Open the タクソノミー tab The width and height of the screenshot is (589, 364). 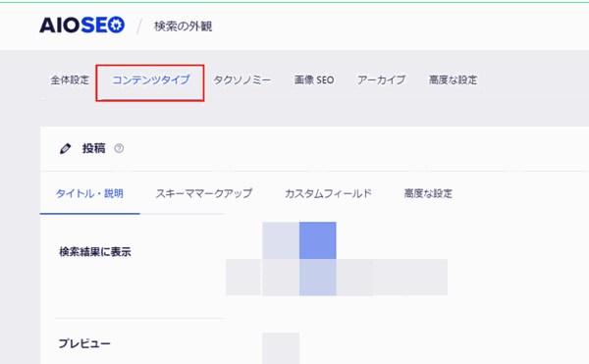pyautogui.click(x=241, y=79)
